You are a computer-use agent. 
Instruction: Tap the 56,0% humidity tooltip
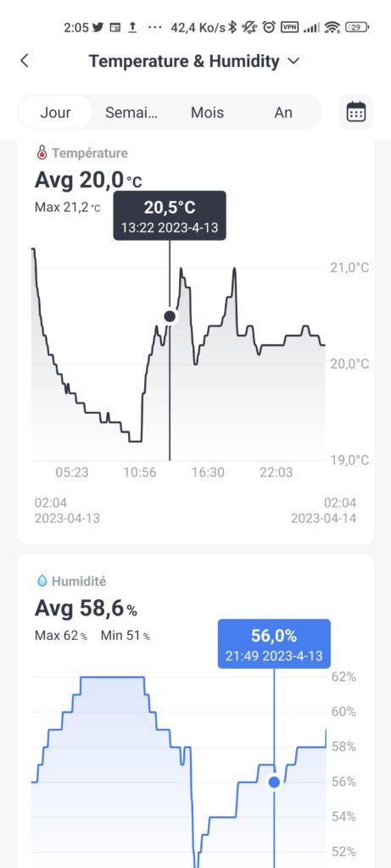274,644
